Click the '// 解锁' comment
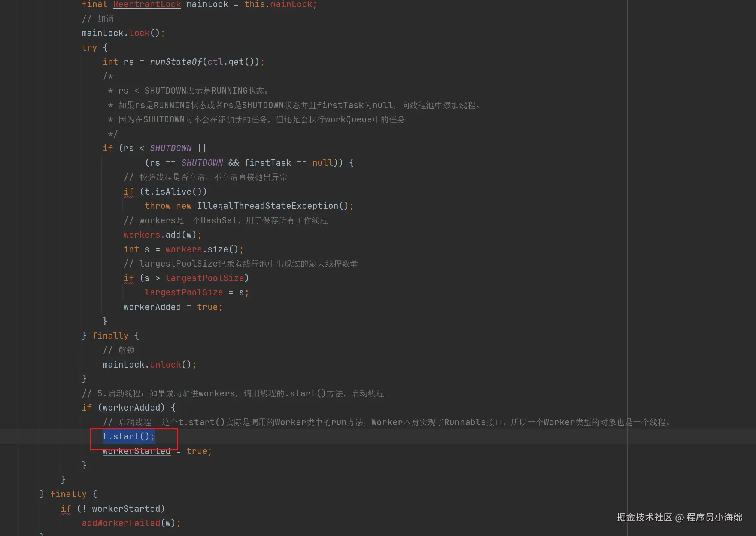The image size is (756, 536). coord(119,350)
